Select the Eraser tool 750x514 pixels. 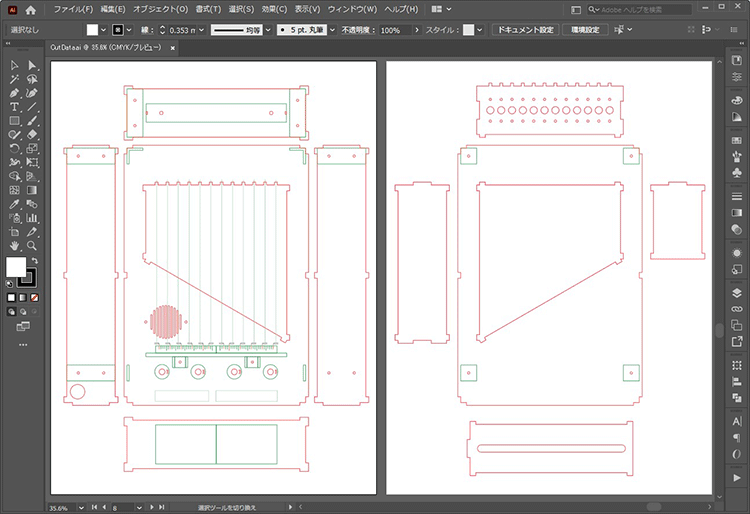click(x=33, y=134)
